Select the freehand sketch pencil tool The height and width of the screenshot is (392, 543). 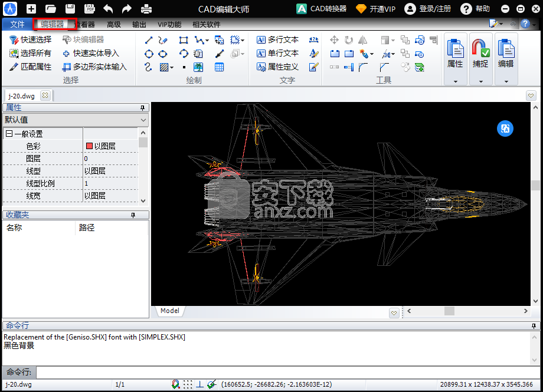point(163,40)
